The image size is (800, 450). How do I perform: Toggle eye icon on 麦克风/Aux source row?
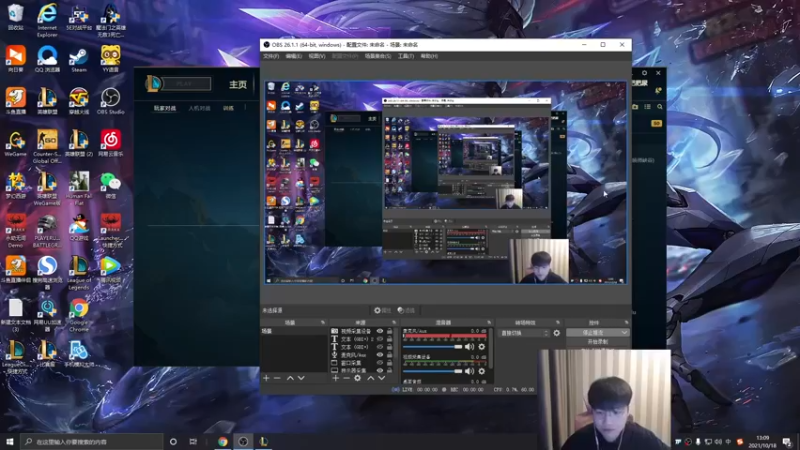[380, 355]
